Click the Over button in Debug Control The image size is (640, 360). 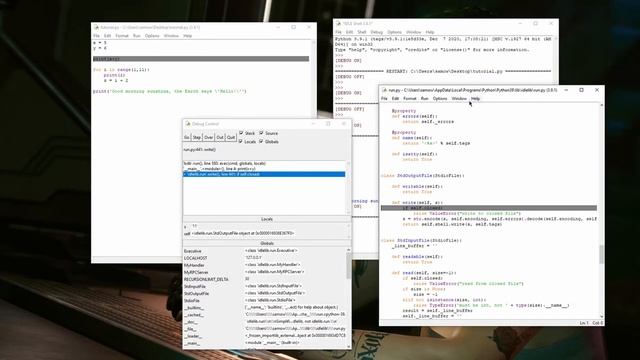[209, 138]
